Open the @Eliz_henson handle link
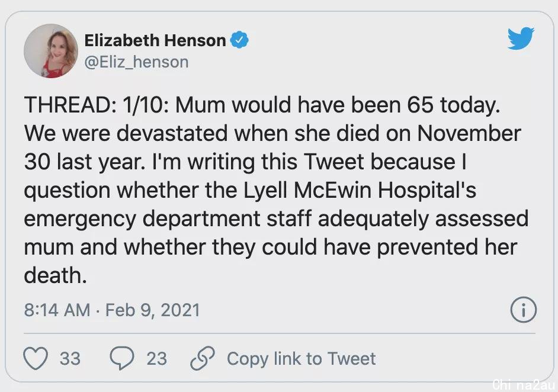This screenshot has height=392, width=558. pyautogui.click(x=137, y=62)
